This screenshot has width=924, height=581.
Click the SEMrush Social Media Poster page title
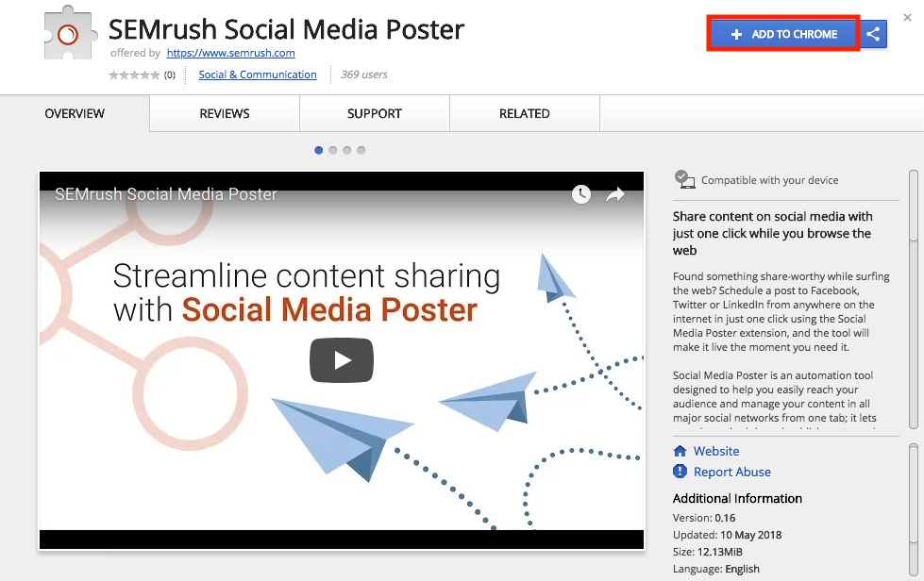tap(286, 29)
